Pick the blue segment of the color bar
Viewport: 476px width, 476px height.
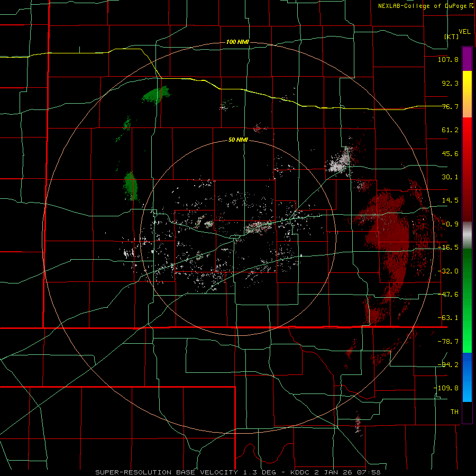pos(467,377)
